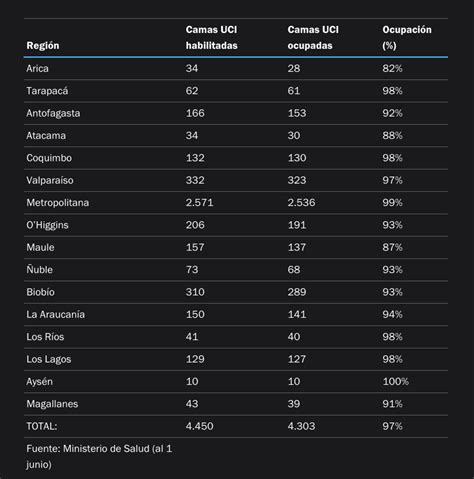The width and height of the screenshot is (474, 479).
Task: Click the Región column header
Action: click(x=43, y=46)
